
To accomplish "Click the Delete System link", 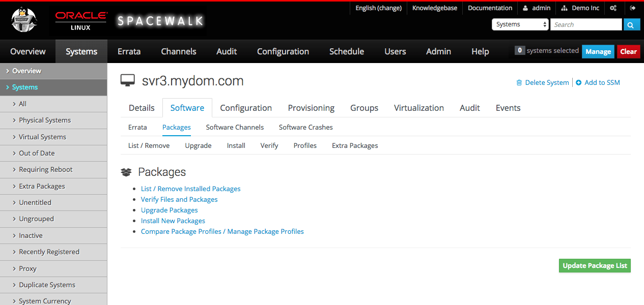I will click(x=543, y=82).
